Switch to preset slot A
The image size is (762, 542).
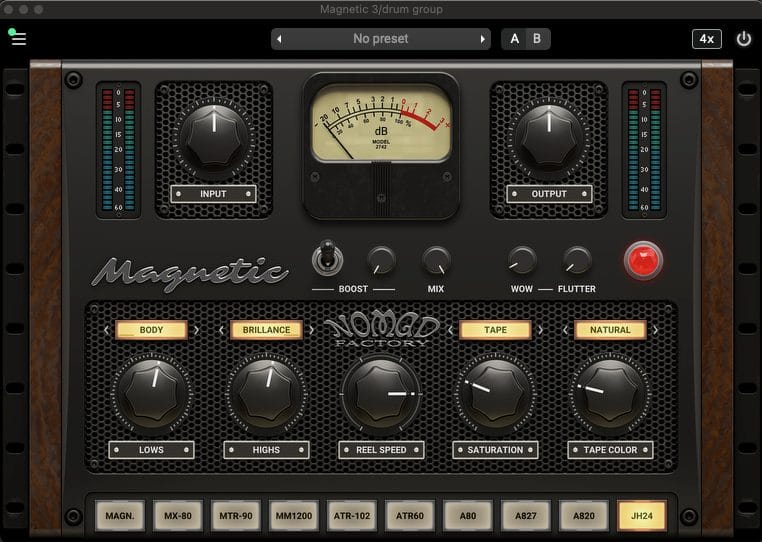(x=515, y=39)
